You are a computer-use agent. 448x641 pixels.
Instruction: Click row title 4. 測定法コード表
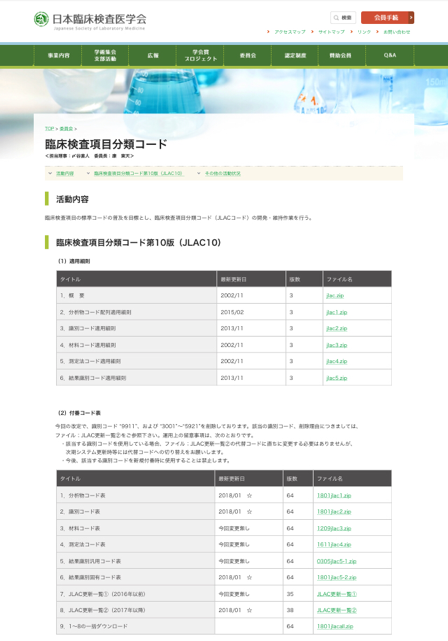83,545
